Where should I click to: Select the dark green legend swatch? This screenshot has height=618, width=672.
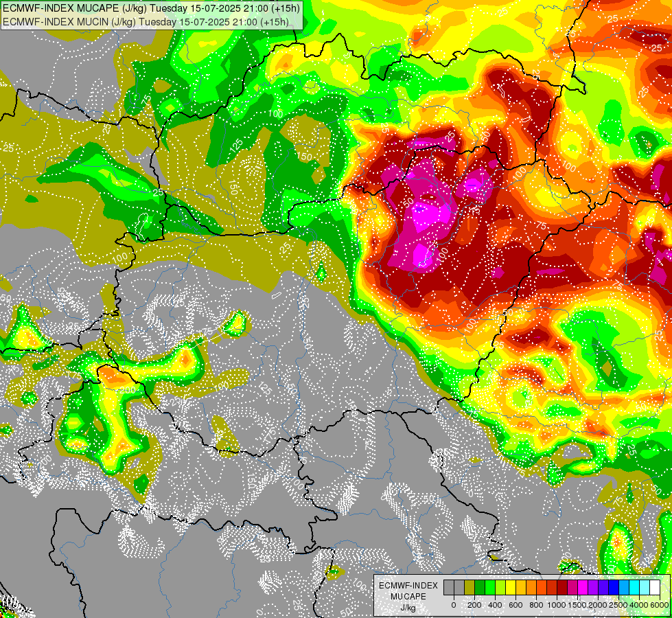[x=480, y=588]
